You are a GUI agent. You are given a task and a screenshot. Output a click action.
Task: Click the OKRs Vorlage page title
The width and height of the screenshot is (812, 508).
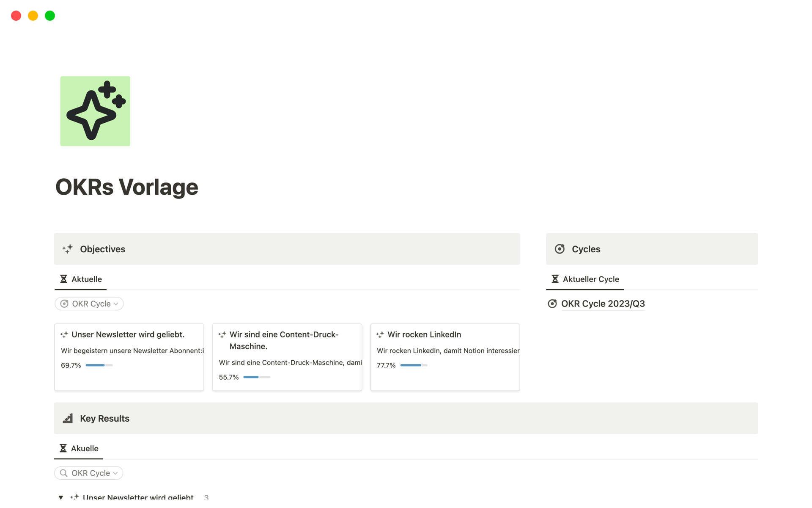pos(127,187)
